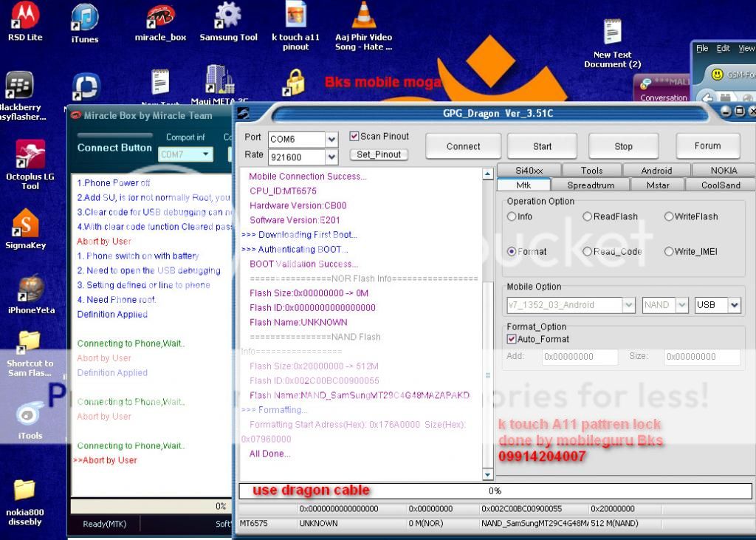Launch iTunes from the desktop
Viewport: 756px width, 540px height.
point(84,23)
